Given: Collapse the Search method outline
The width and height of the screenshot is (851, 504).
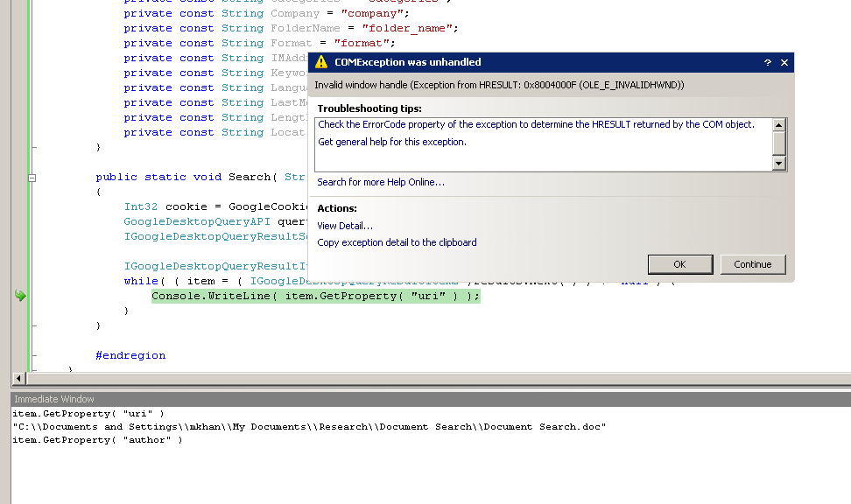Looking at the screenshot, I should (32, 177).
